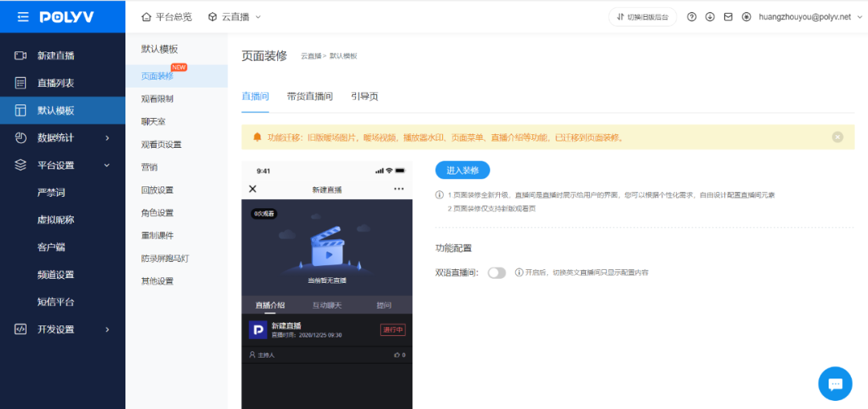Click the 进行中 status badge in the preview
This screenshot has height=409, width=868.
[393, 330]
